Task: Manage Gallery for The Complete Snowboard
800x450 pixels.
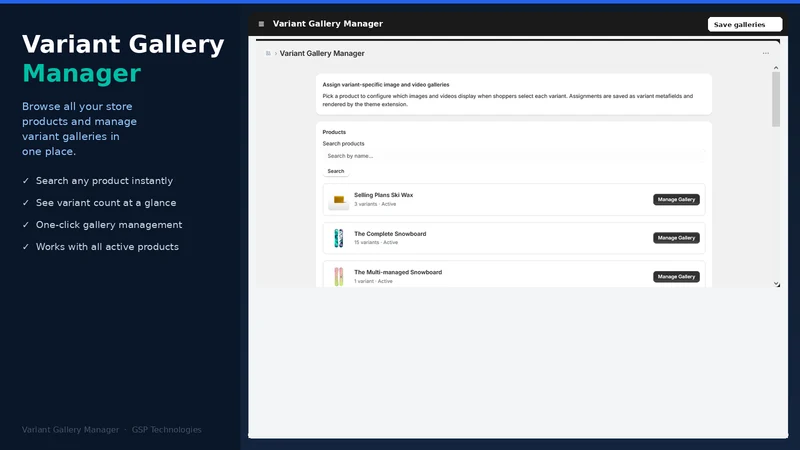Action: (x=676, y=238)
